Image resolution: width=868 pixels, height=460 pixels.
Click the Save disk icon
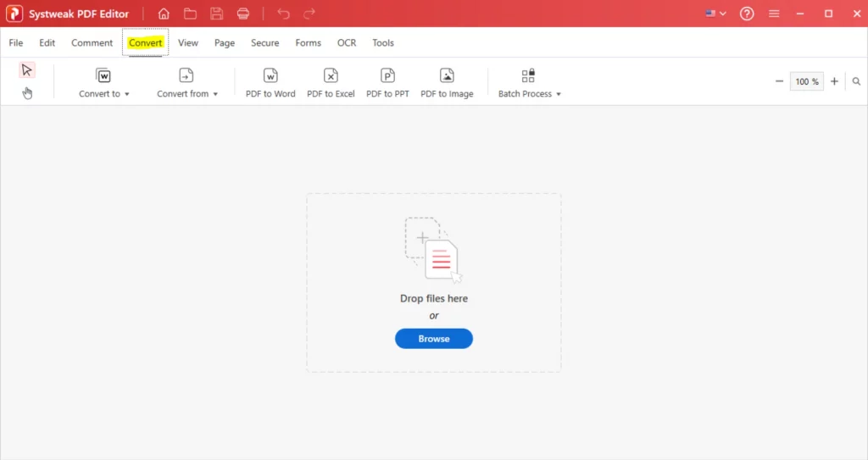point(216,14)
